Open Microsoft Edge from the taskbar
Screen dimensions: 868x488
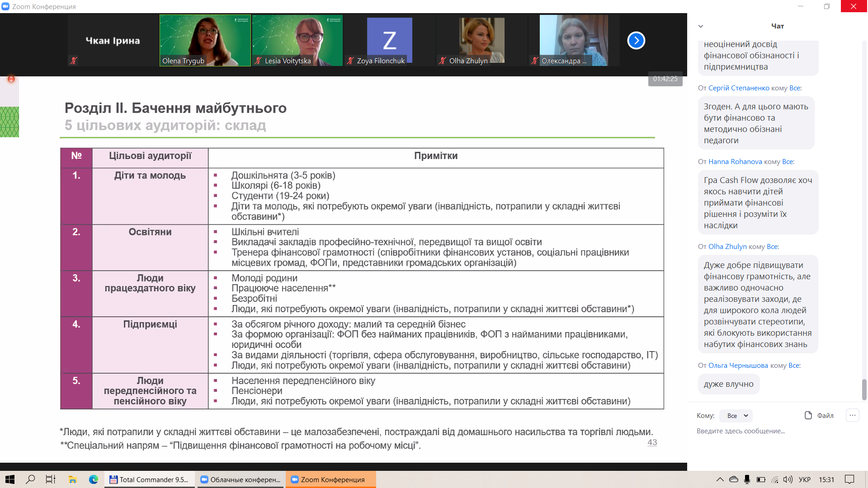point(94,479)
